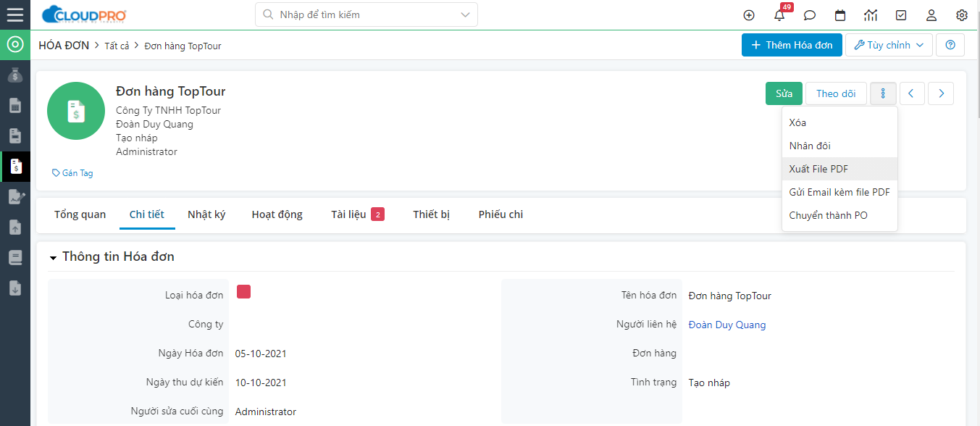
Task: Click the red 'Loại hóa đơn' color swatch
Action: (244, 292)
